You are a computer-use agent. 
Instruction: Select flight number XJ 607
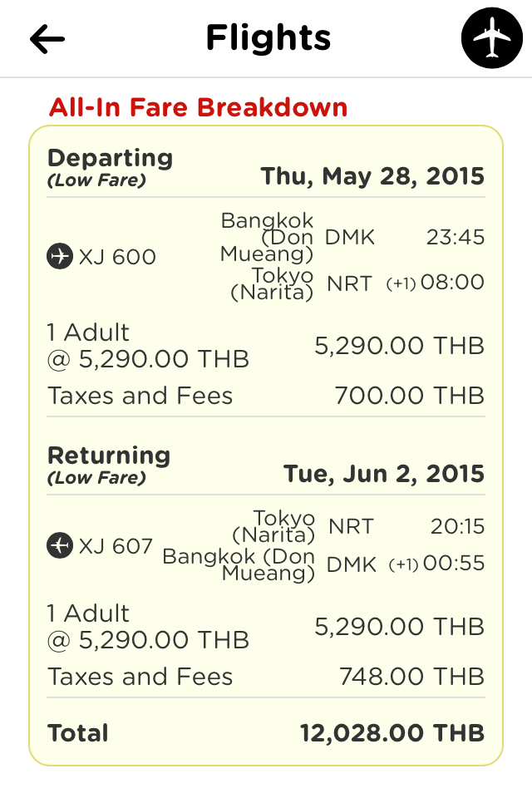(x=116, y=546)
